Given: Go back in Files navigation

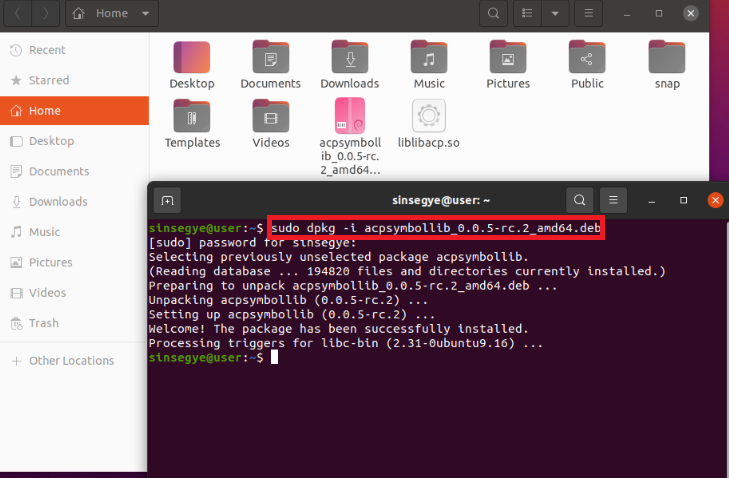Looking at the screenshot, I should [x=17, y=13].
